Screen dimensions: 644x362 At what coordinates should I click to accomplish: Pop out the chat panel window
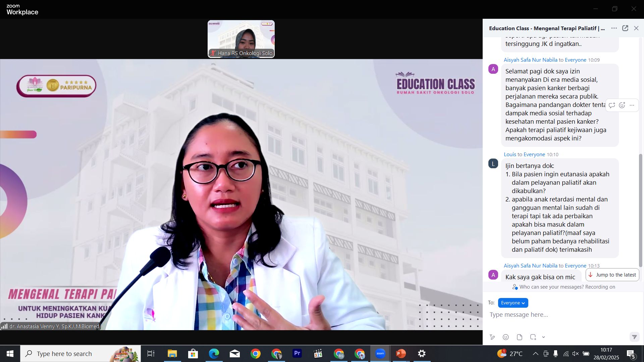[625, 28]
